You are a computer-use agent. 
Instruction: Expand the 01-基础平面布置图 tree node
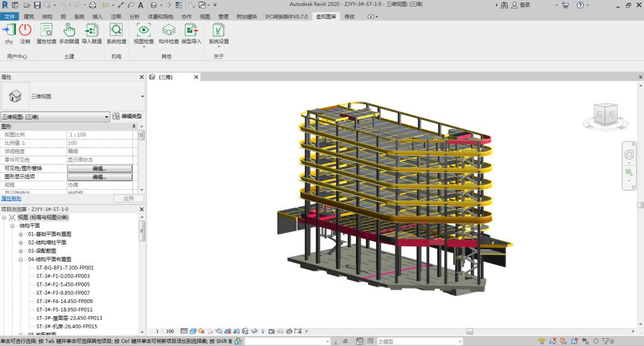tap(21, 234)
